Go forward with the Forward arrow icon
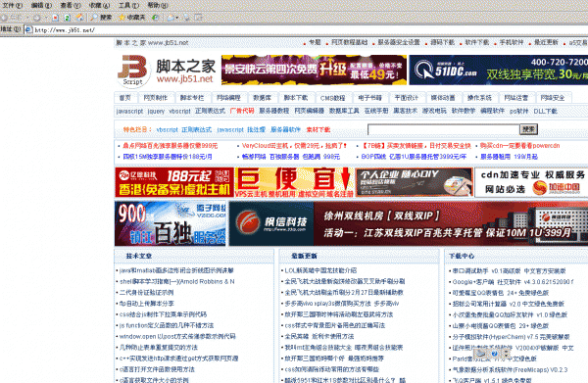This screenshot has width=588, height=383. [x=36, y=18]
